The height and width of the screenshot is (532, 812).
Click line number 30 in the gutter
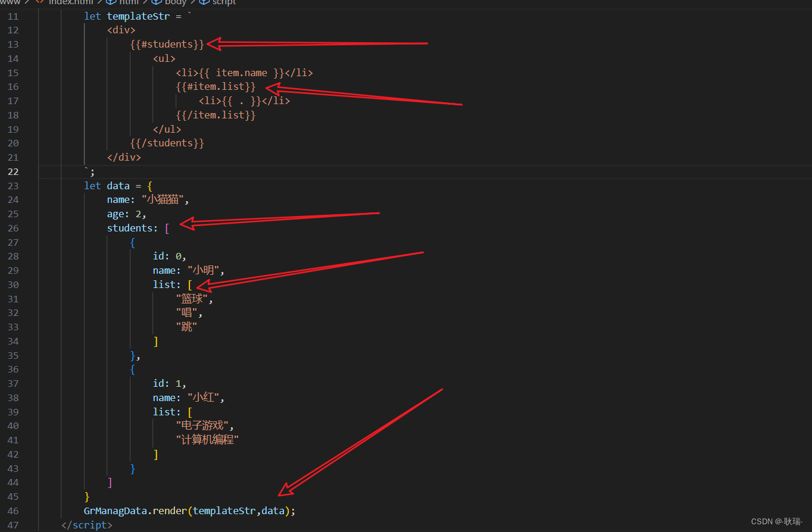pyautogui.click(x=13, y=284)
